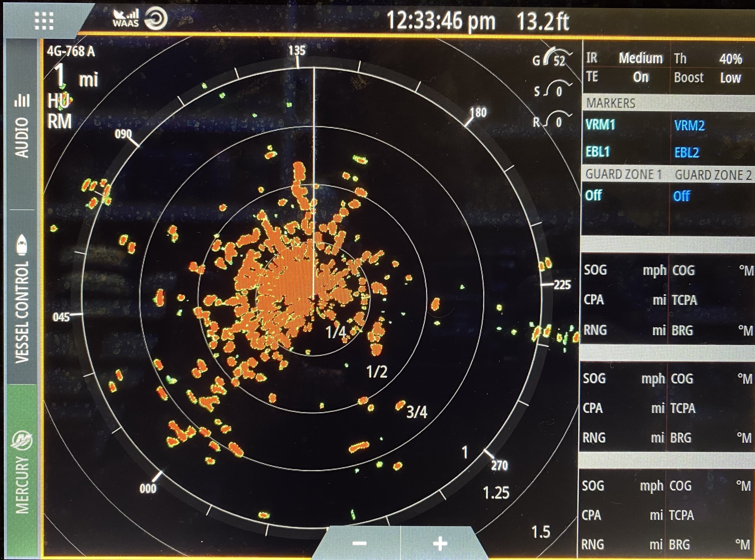Tap the 135 bearing label
This screenshot has width=755, height=560.
(297, 51)
